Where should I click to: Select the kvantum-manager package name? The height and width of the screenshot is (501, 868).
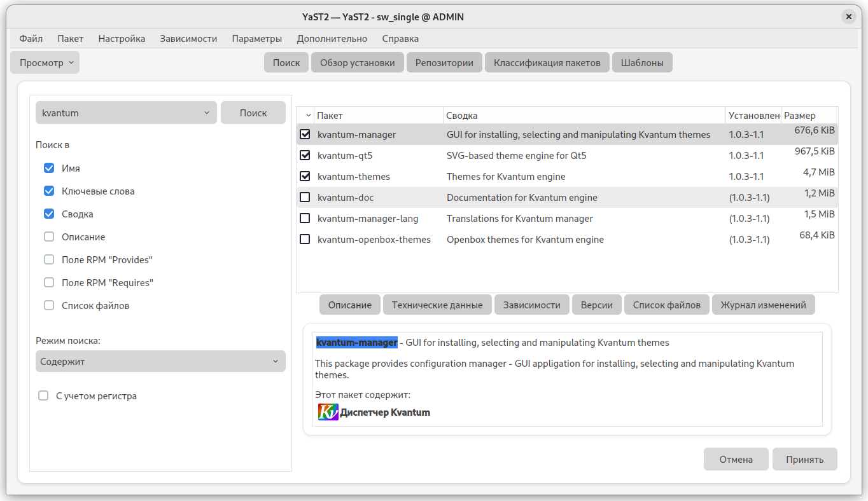pyautogui.click(x=357, y=135)
